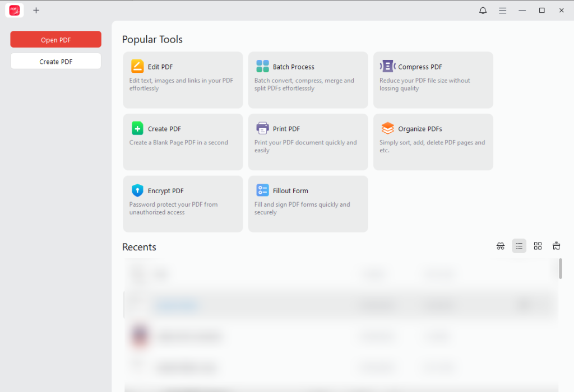Click the Recents heading
This screenshot has width=574, height=392.
[139, 247]
